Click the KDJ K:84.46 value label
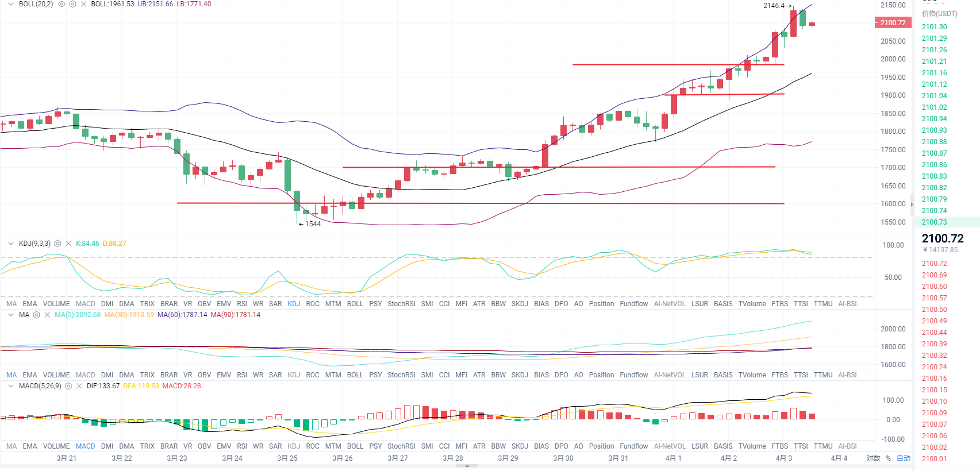The width and height of the screenshot is (980, 471). coord(87,244)
